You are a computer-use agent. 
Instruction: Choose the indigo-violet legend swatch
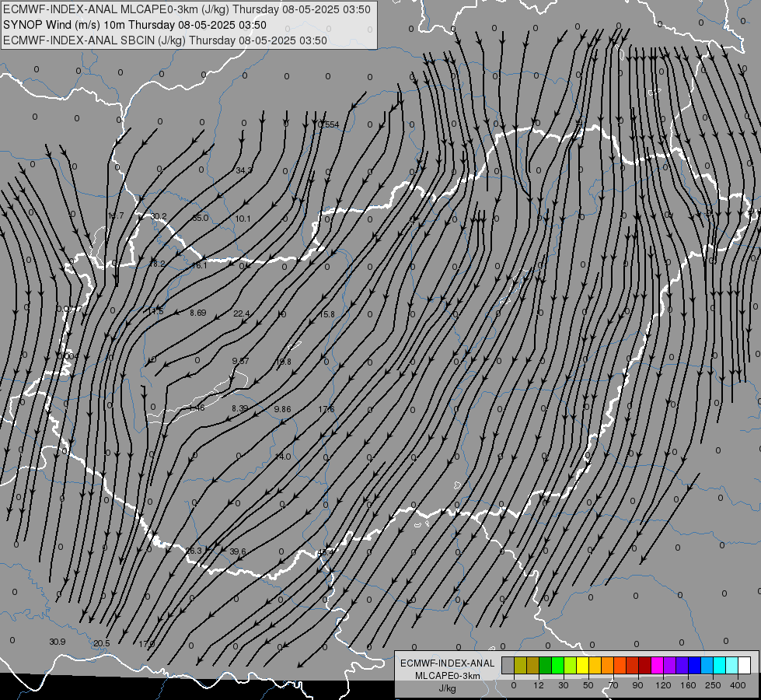coord(682,665)
